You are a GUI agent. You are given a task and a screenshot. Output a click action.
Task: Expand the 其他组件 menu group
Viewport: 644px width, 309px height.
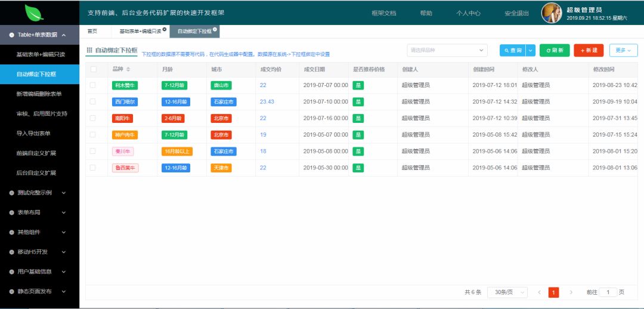click(40, 232)
